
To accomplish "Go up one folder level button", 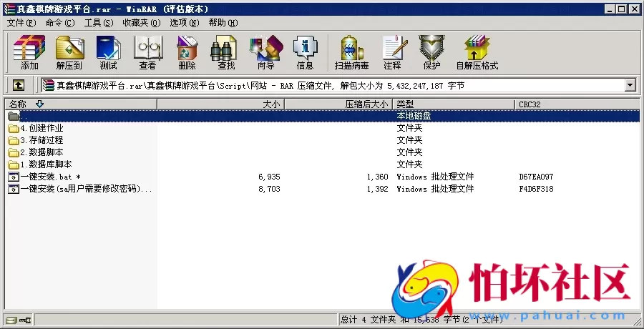I will [19, 85].
